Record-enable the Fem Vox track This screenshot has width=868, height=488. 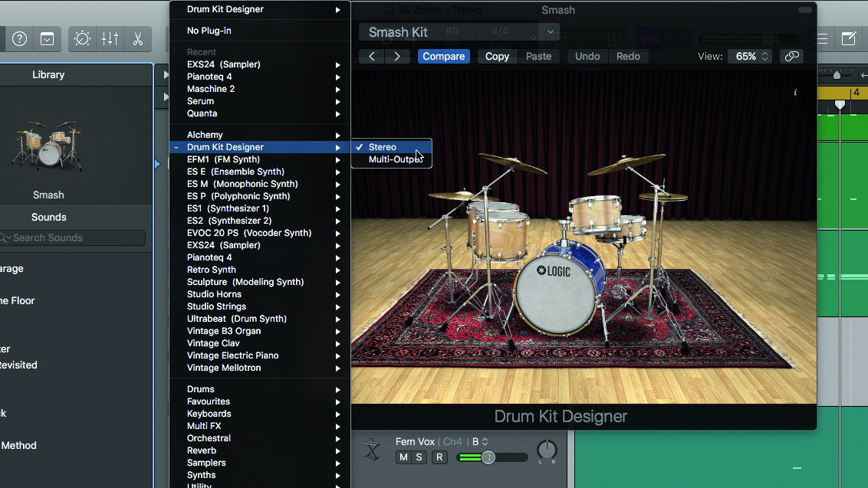click(439, 457)
